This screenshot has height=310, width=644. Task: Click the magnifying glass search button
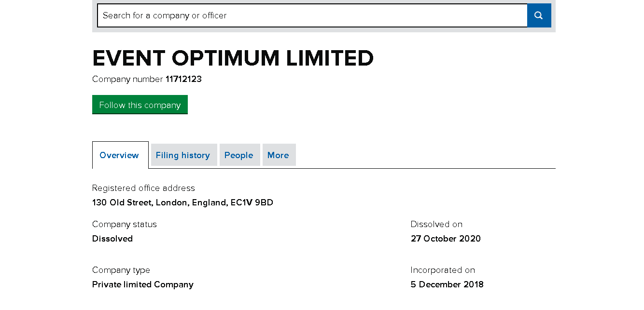(x=539, y=15)
